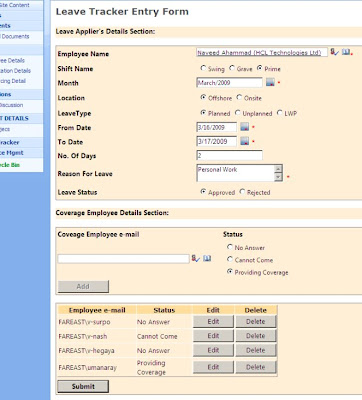This screenshot has width=362, height=400.
Task: Edit the FAREAST\umanaray row
Action: tap(213, 367)
